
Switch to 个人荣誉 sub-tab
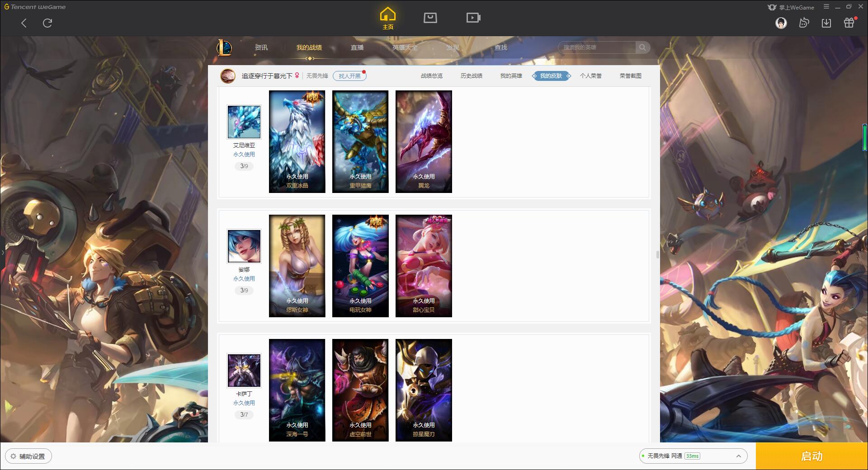591,76
